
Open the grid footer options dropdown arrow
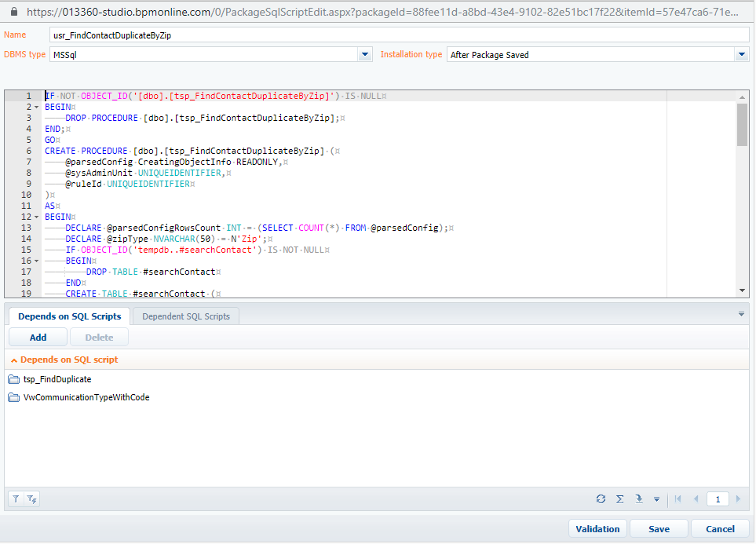pos(656,499)
